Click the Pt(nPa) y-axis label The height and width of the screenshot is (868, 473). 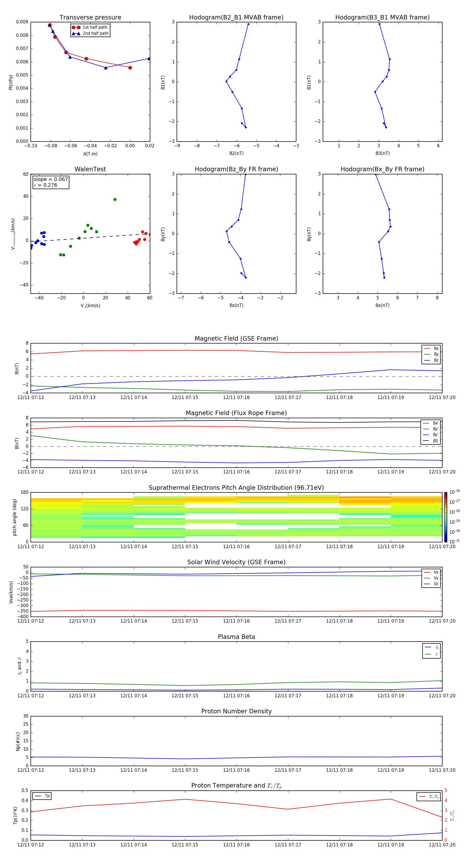click(11, 82)
